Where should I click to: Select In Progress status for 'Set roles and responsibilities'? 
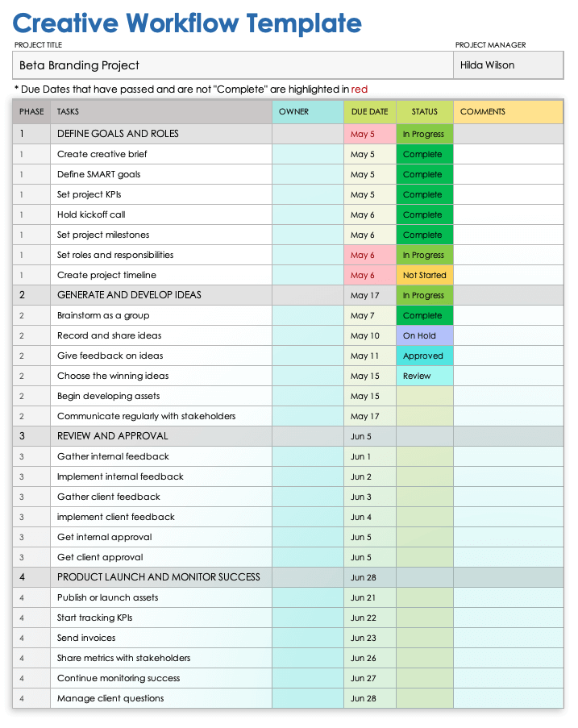click(424, 255)
